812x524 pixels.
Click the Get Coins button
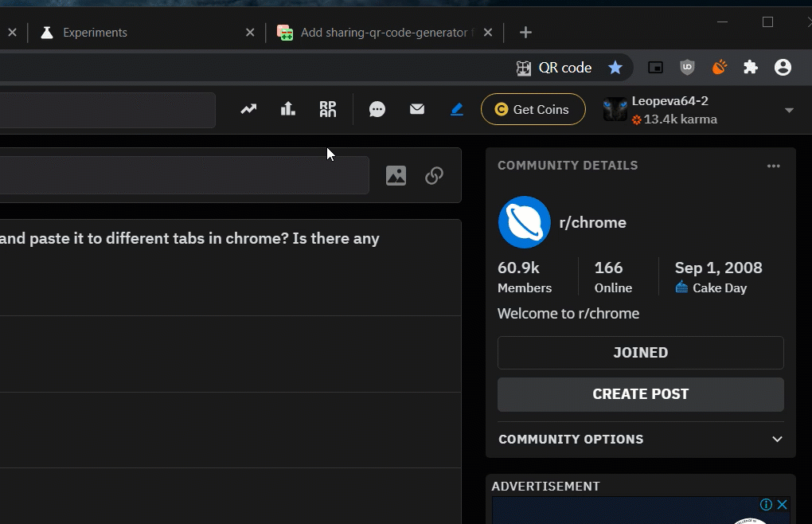point(533,109)
